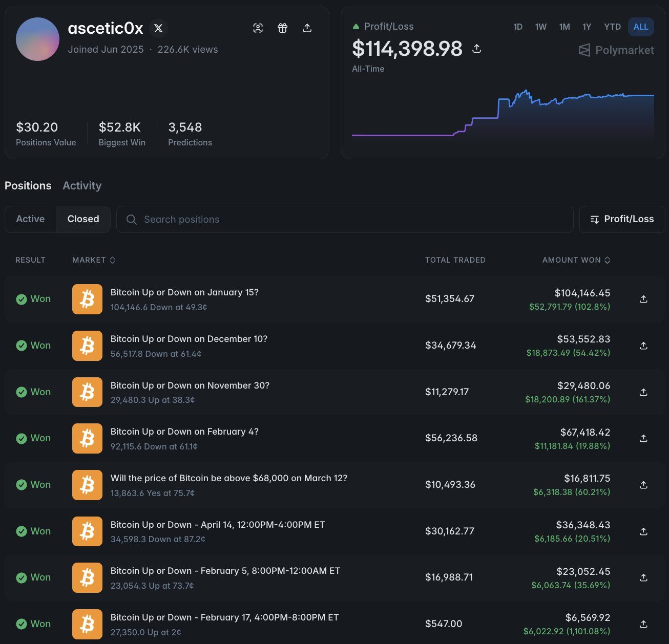Open the X (Twitter) profile link icon
The height and width of the screenshot is (644, 669).
click(x=158, y=28)
